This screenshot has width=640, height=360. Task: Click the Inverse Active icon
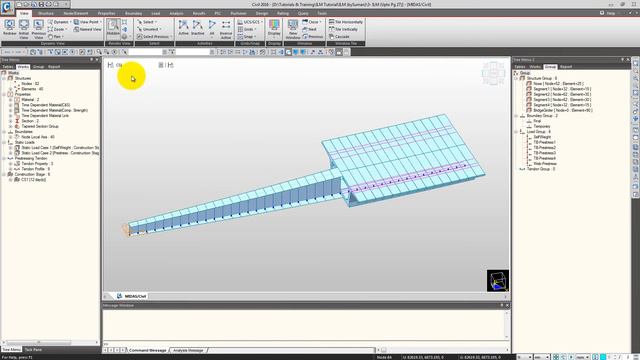[226, 29]
